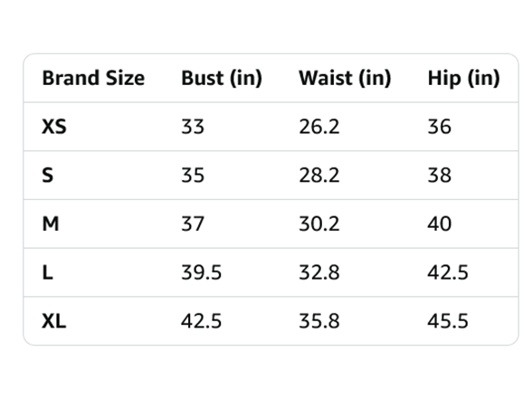Click the L bust value 39.5

pos(201,272)
